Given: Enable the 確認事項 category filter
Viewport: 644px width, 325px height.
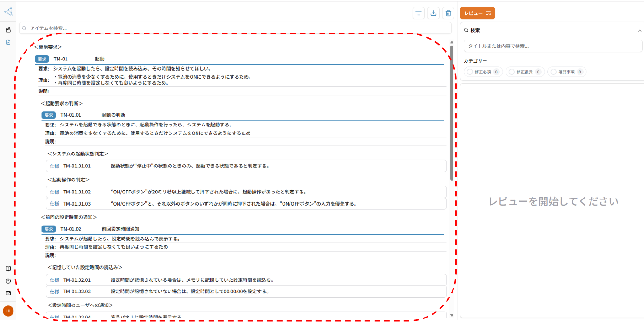Looking at the screenshot, I should (x=566, y=72).
